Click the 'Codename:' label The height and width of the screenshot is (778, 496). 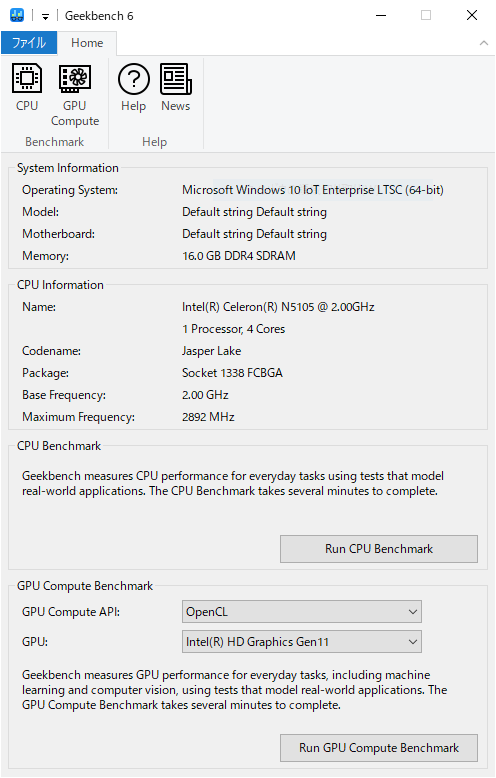point(51,351)
